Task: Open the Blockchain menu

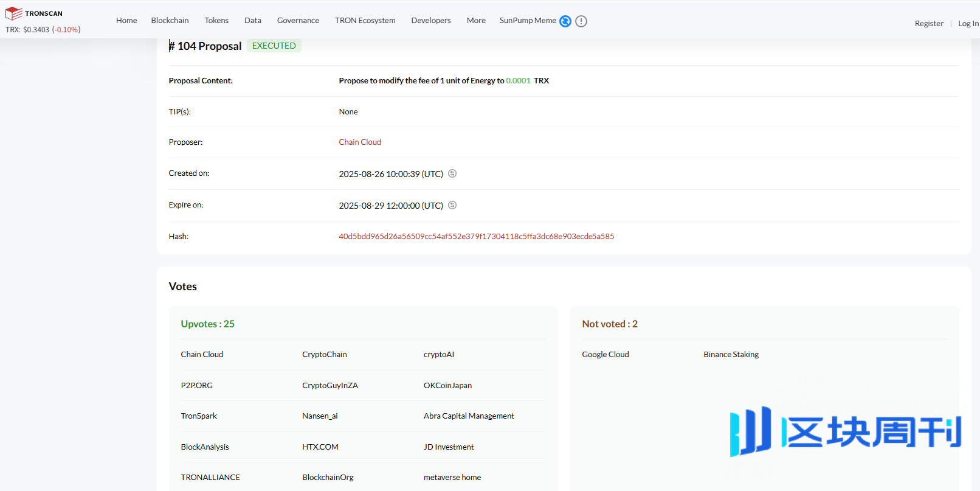Action: (x=170, y=21)
